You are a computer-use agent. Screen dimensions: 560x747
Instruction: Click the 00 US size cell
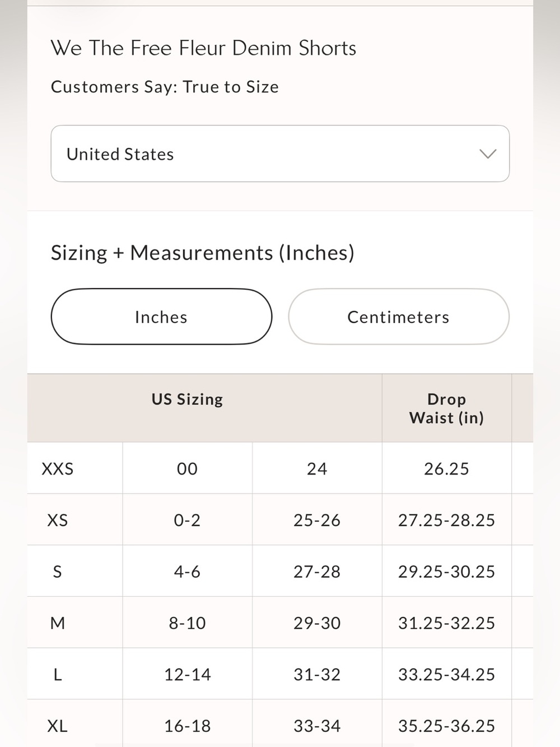tap(187, 468)
